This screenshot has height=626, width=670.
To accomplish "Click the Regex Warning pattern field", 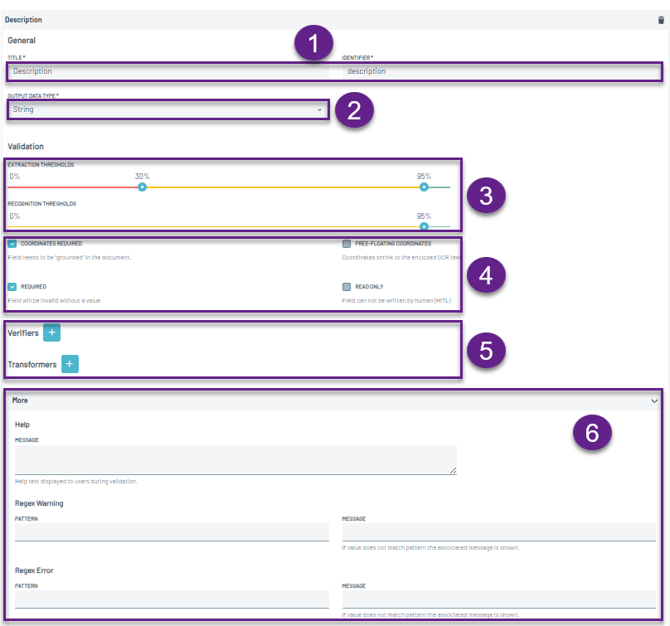I will pyautogui.click(x=171, y=532).
